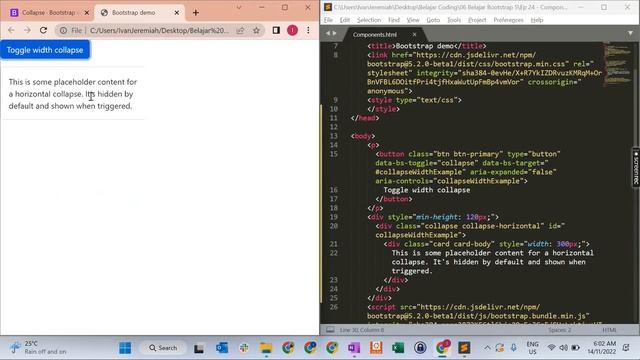Open the orange app icon left of Excel
This screenshot has width=640, height=360.
tap(376, 348)
